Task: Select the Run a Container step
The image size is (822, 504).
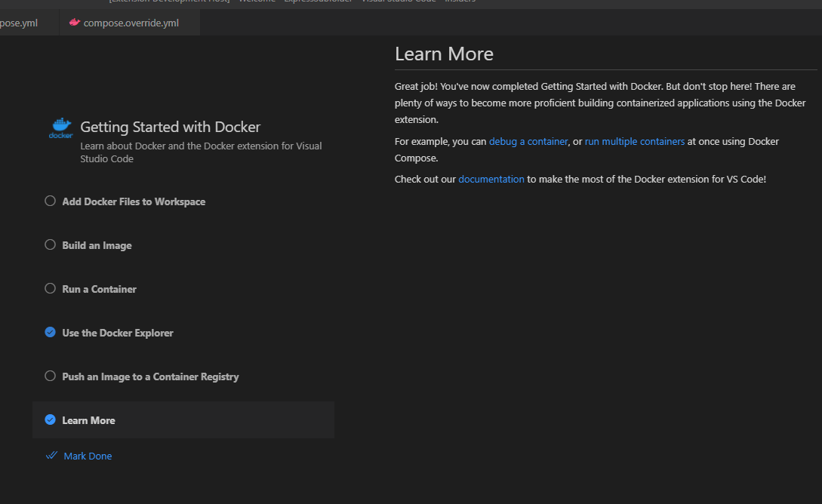Action: pos(99,289)
